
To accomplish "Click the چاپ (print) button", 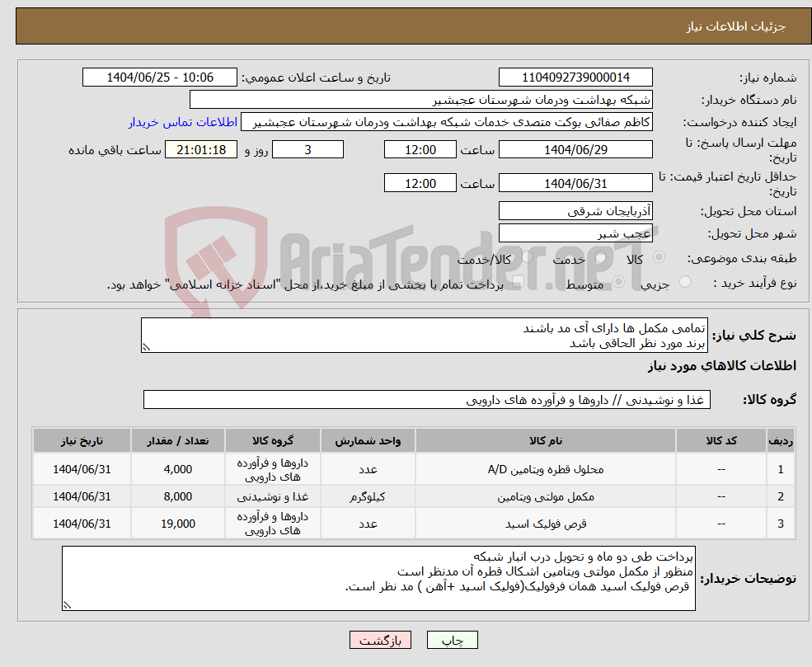I will (452, 640).
